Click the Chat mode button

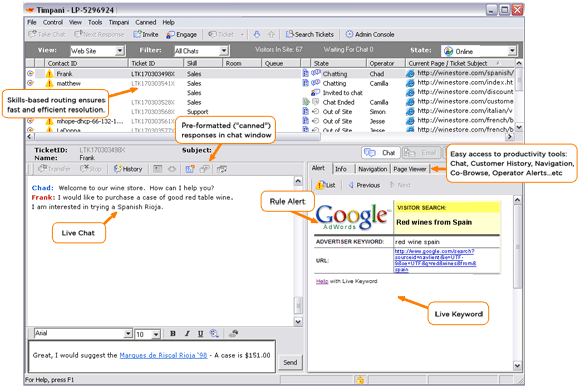[x=381, y=153]
